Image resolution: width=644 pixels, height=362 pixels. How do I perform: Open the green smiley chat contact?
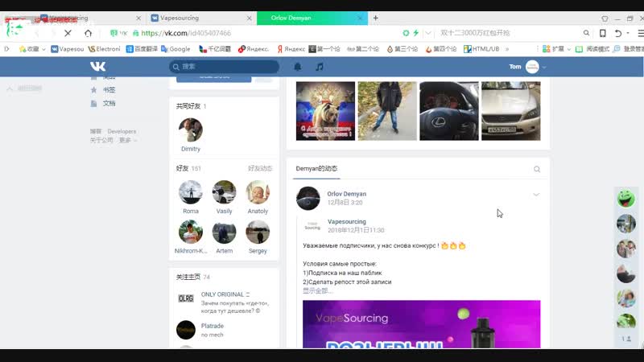tap(626, 199)
